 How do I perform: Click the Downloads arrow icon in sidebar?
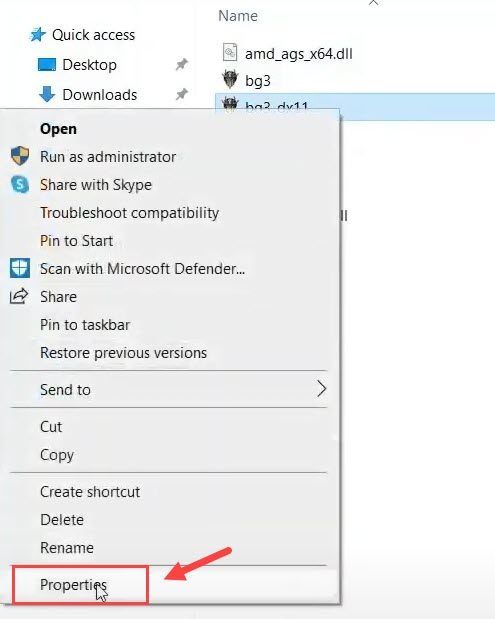47,94
